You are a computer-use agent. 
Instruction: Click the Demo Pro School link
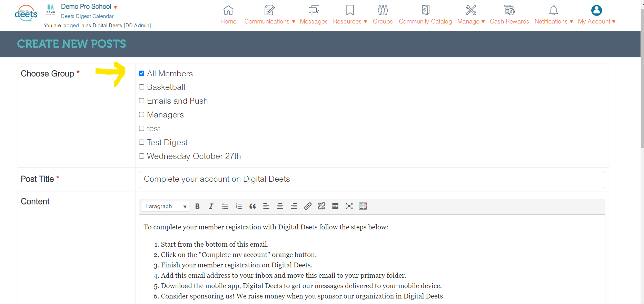86,7
